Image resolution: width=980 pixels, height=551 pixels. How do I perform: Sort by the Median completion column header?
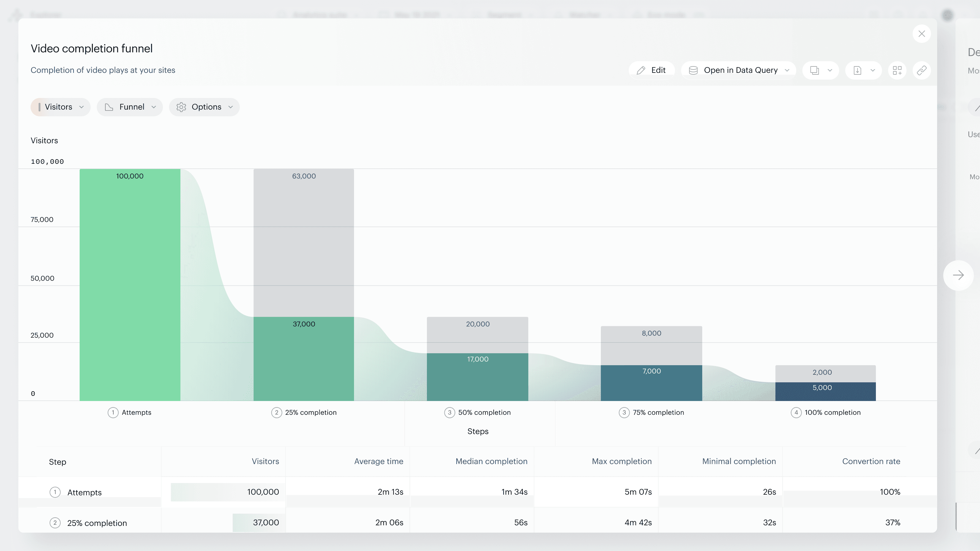(491, 461)
